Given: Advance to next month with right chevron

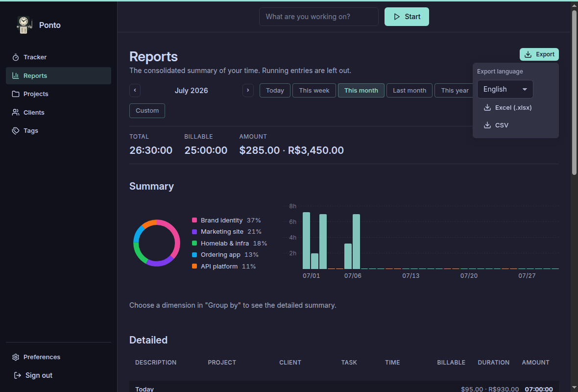Looking at the screenshot, I should click(x=248, y=90).
